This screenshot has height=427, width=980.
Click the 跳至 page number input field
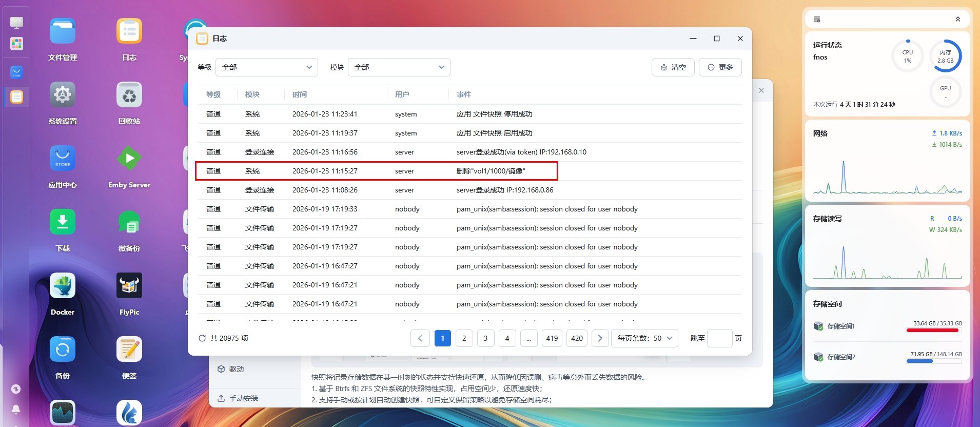click(719, 338)
